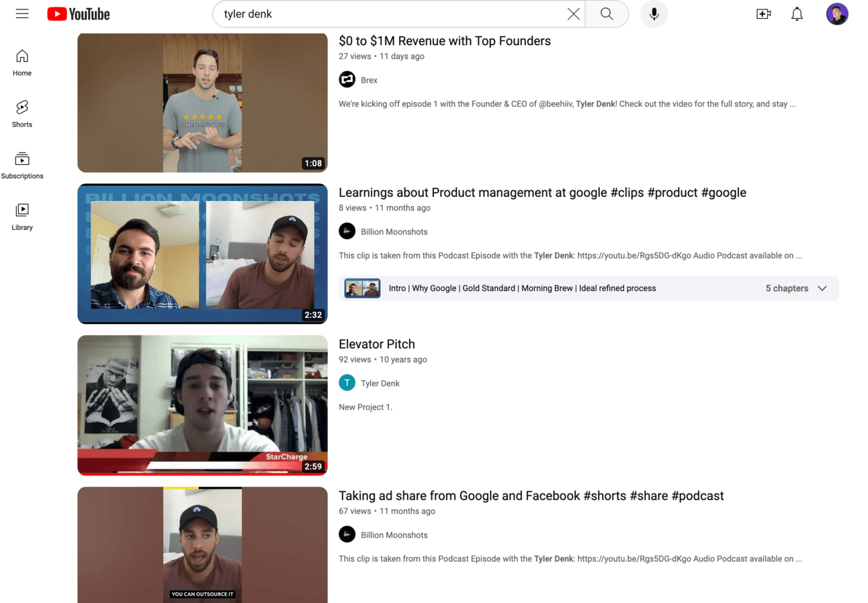The width and height of the screenshot is (868, 603).
Task: Click Billion Moonshots avatar under Learnings video
Action: [347, 232]
